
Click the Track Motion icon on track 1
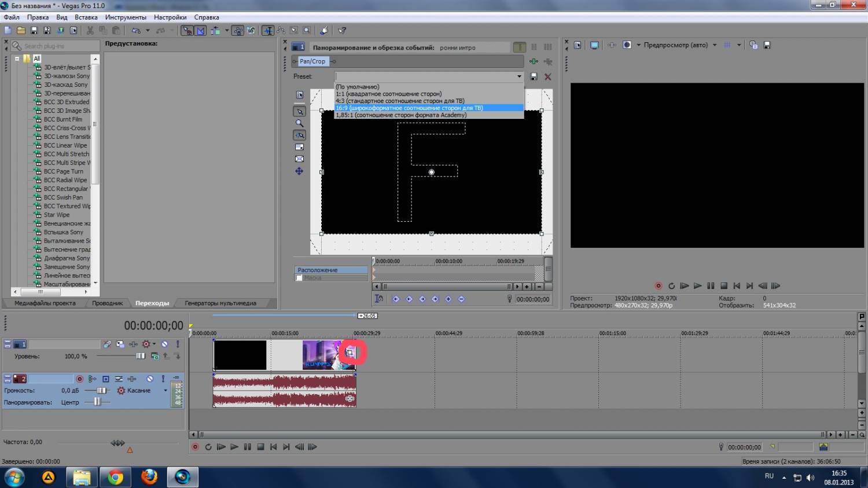120,344
